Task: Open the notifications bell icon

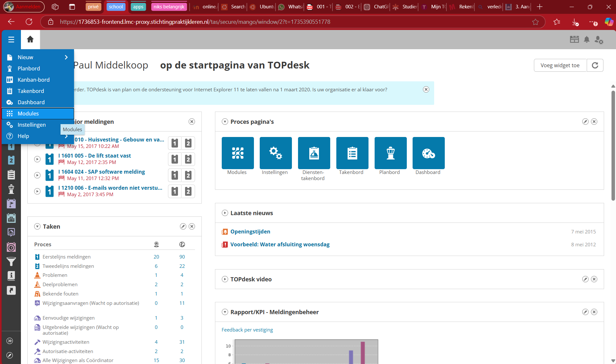Action: coord(587,40)
